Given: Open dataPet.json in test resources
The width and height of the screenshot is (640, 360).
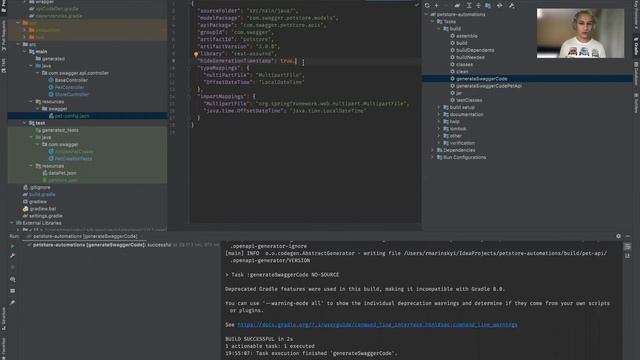Looking at the screenshot, I should pyautogui.click(x=62, y=173).
